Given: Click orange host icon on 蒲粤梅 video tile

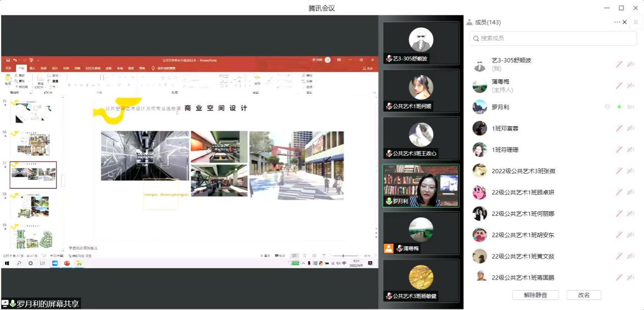Looking at the screenshot, I should [x=389, y=248].
